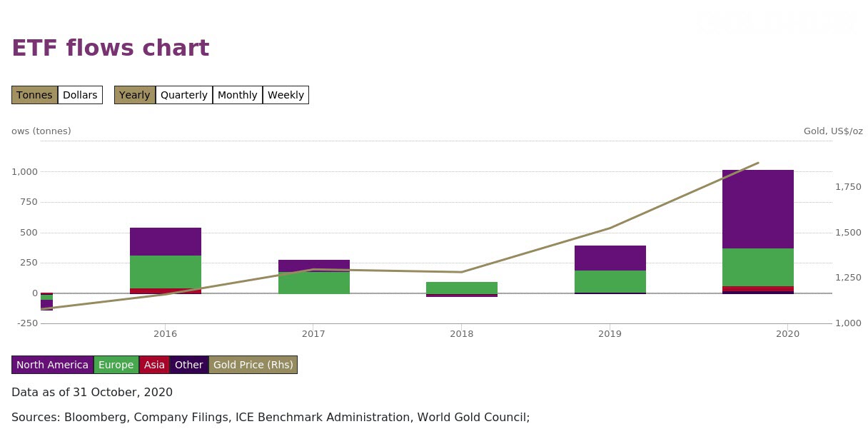Viewport: 868px width, 429px height.
Task: Switch the chart units to Tonnes
Action: pos(34,95)
